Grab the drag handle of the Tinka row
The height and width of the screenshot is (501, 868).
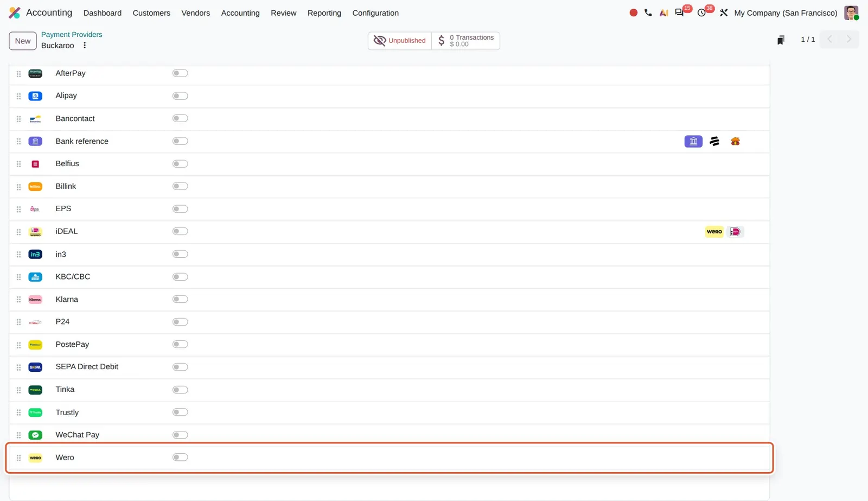[18, 390]
